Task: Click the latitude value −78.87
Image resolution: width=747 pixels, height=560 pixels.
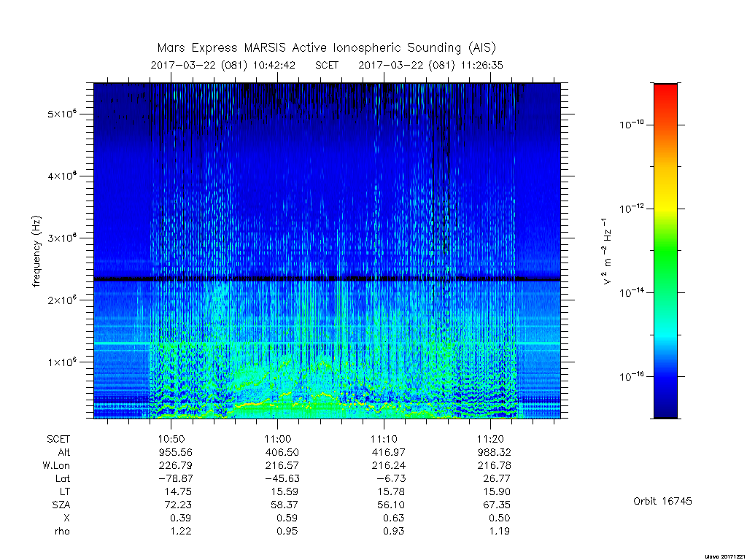Action: click(176, 478)
